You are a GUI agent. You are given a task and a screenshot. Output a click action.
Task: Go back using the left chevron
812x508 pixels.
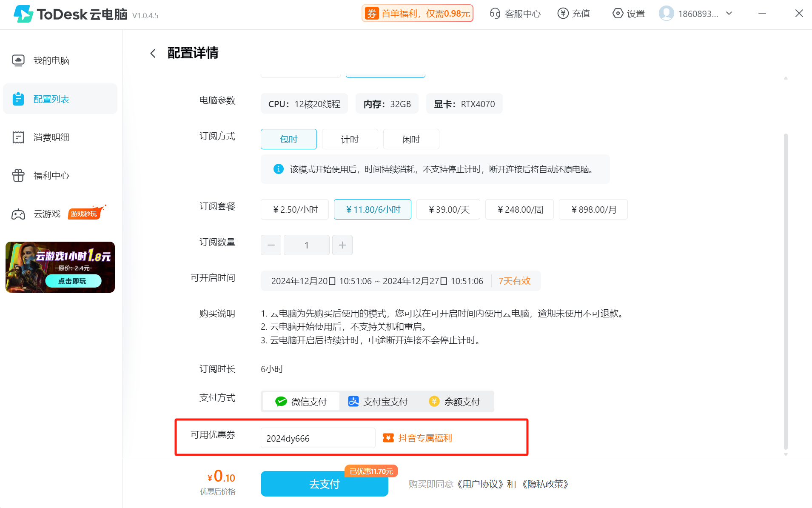(153, 53)
